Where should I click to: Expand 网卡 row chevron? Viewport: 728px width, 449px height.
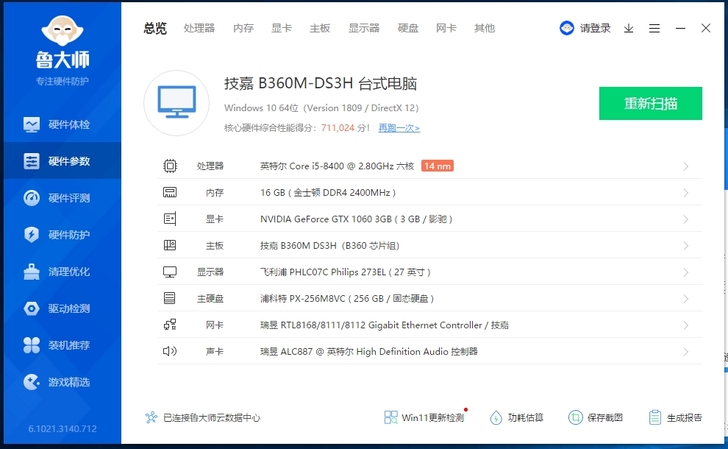[x=686, y=325]
